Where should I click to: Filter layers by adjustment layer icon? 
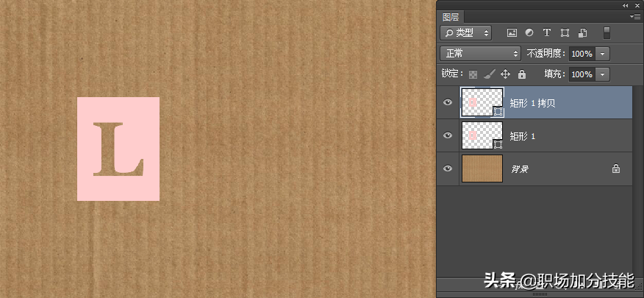[529, 33]
